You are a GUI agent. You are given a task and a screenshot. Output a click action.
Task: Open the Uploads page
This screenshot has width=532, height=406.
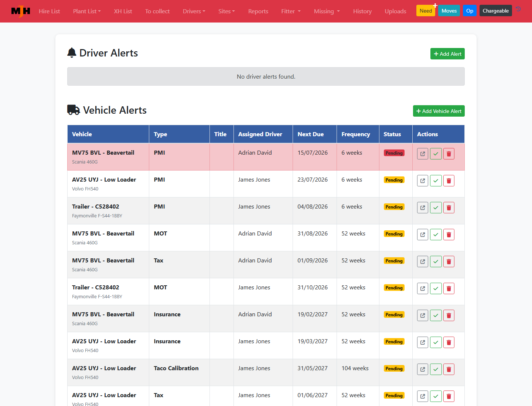tap(395, 11)
